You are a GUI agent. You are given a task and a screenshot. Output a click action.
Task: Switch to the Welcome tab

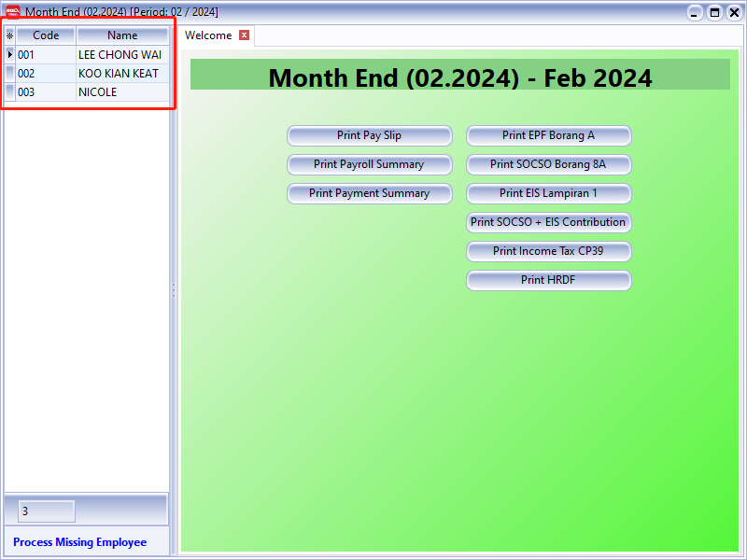208,35
